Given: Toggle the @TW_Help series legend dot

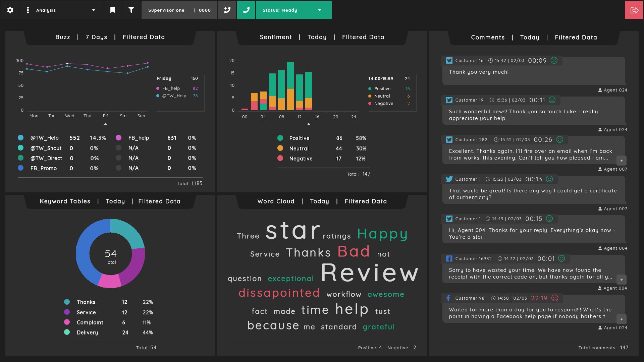Looking at the screenshot, I should 20,138.
